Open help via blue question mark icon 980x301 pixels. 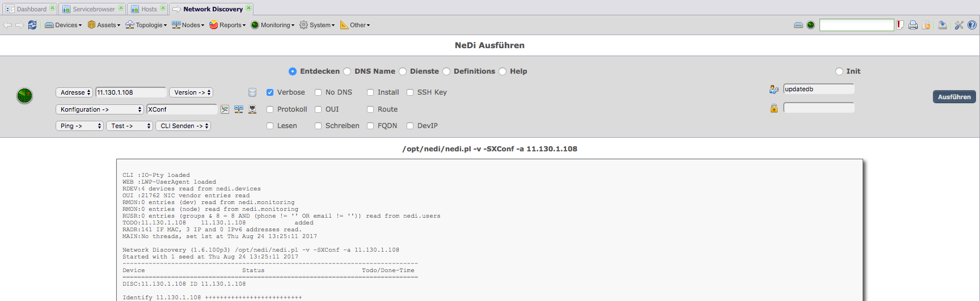pos(972,25)
